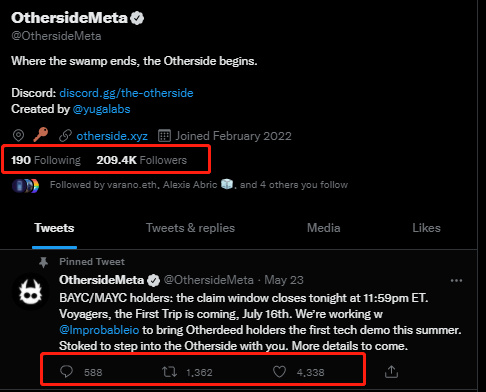Click the OthersideMeta avatar in the pinned tweet

pos(31,291)
